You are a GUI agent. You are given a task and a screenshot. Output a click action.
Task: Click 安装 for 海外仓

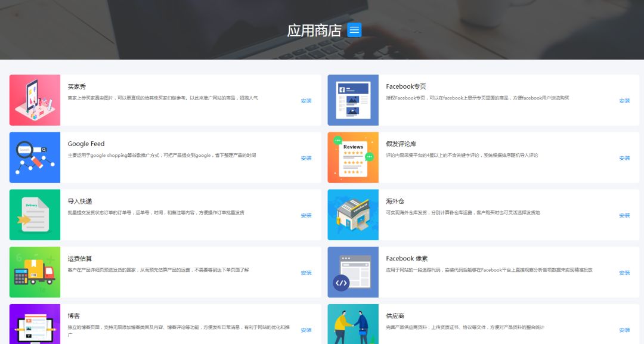tap(624, 215)
